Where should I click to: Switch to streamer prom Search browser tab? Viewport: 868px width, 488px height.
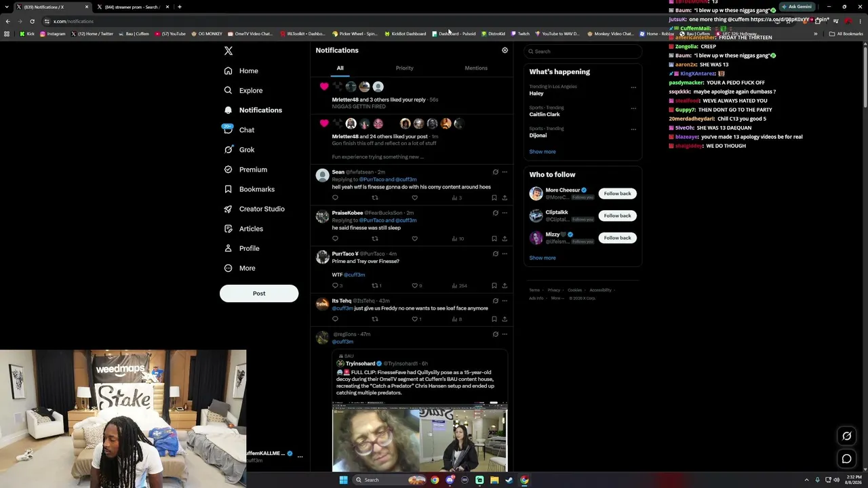pos(132,7)
